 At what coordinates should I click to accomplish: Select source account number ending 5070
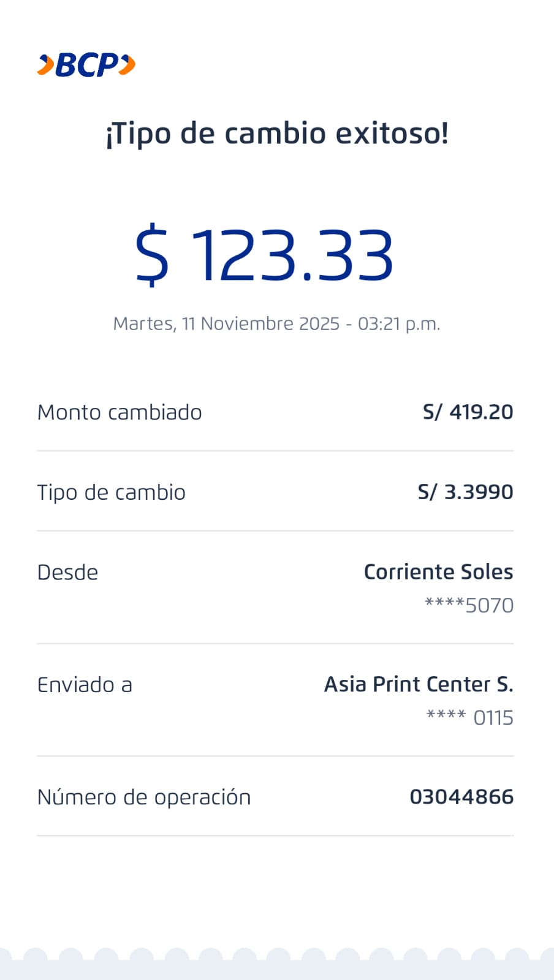tap(469, 605)
